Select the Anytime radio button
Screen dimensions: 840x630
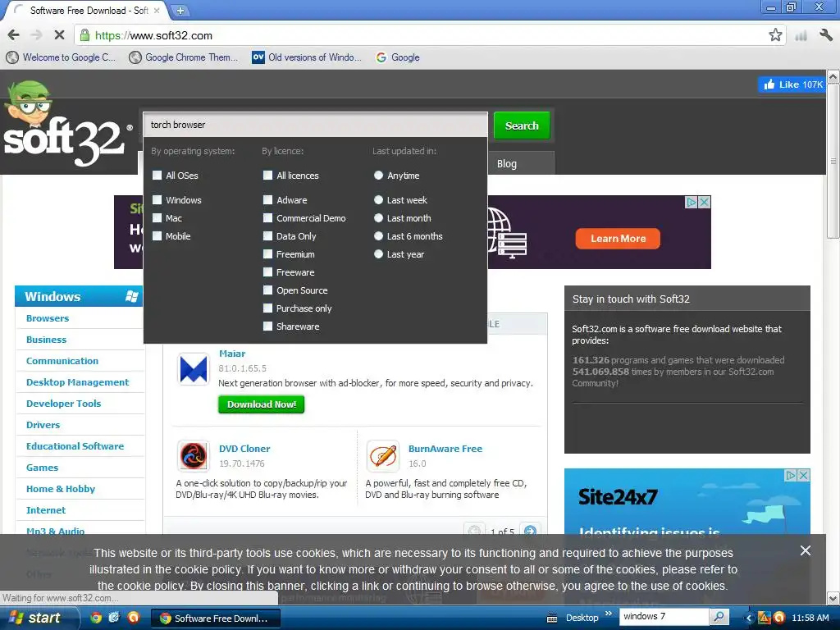click(378, 176)
